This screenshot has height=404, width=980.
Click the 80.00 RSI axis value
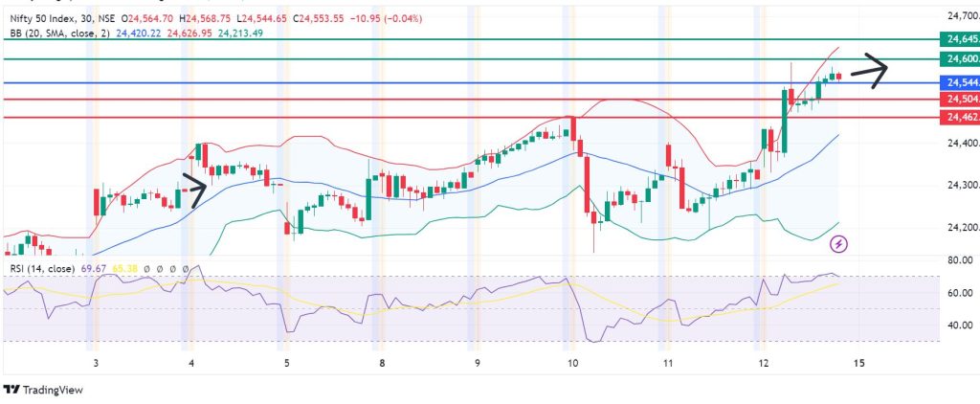click(x=960, y=259)
